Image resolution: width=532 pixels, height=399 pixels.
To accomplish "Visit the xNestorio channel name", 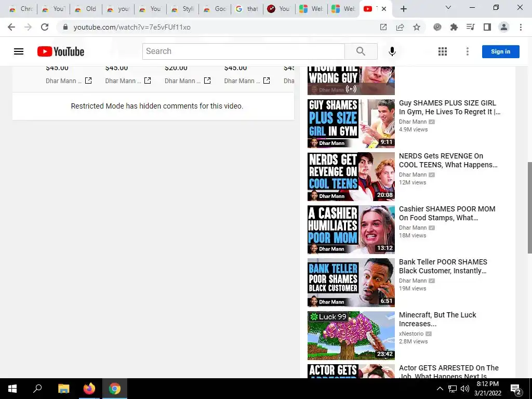I will 411,334.
